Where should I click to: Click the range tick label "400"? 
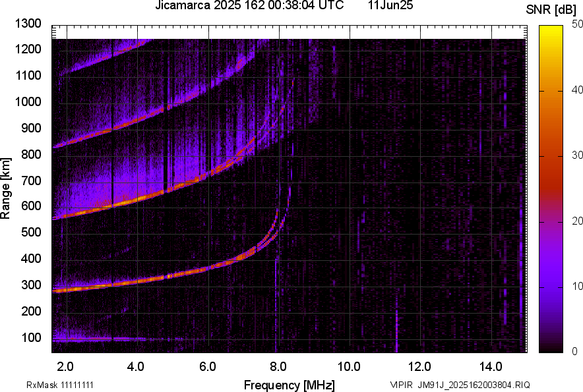pyautogui.click(x=31, y=259)
